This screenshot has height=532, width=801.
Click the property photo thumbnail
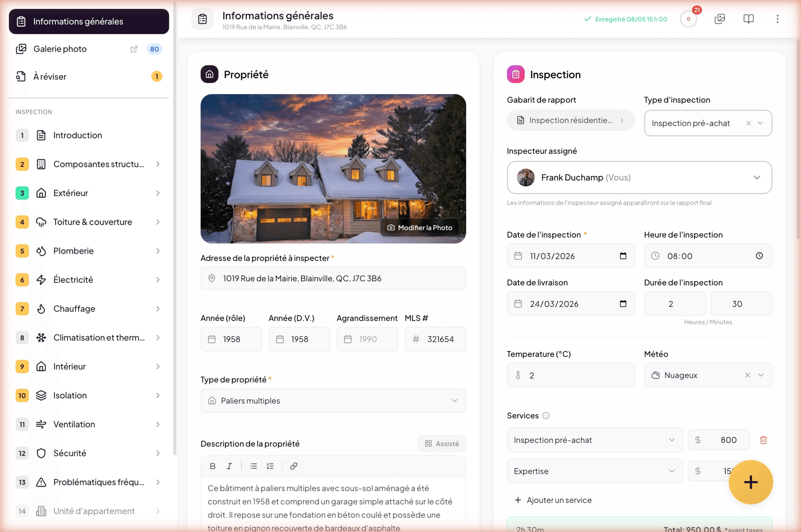click(x=333, y=169)
